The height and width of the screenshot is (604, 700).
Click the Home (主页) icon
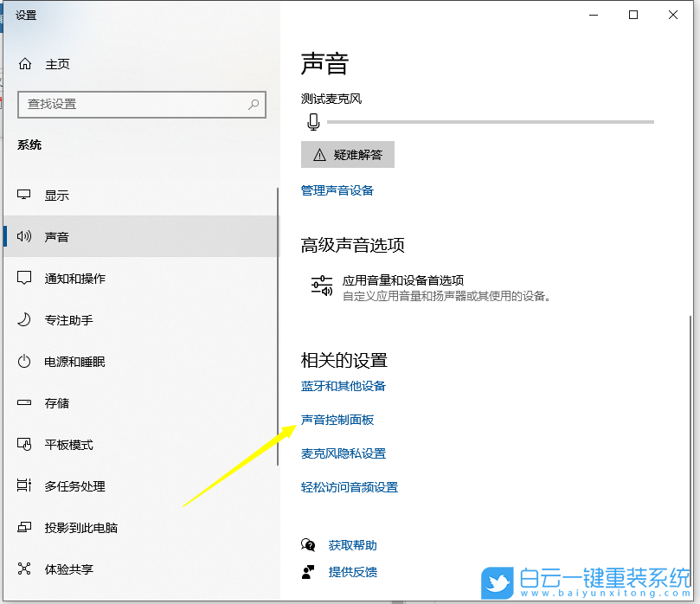pyautogui.click(x=25, y=63)
